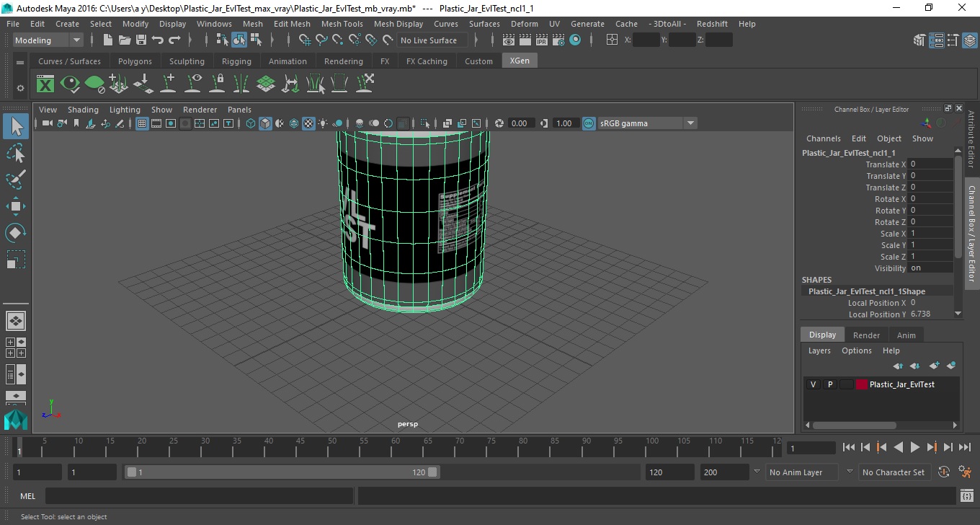Open the Render View window
The height and width of the screenshot is (525, 980).
tap(509, 40)
